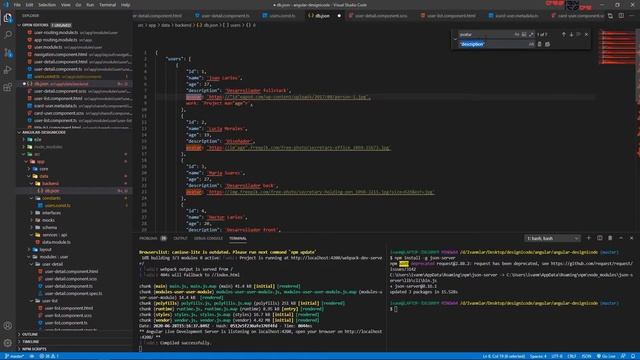
Task: Open the Extensions view
Action: [x=8, y=87]
